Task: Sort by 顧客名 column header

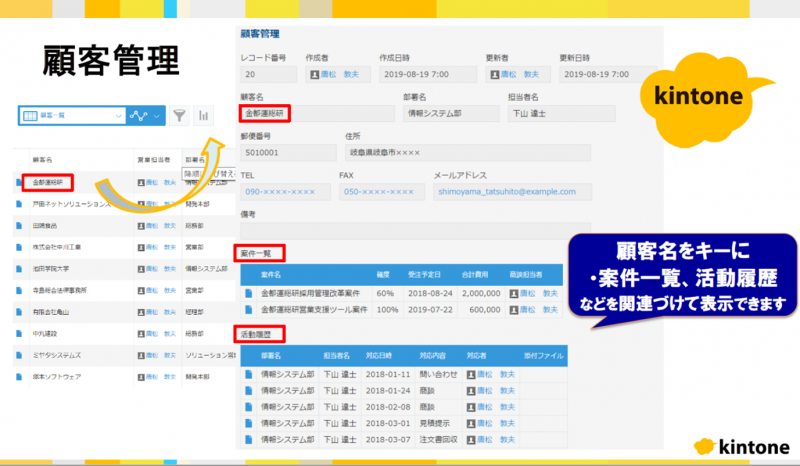Action: [x=42, y=160]
